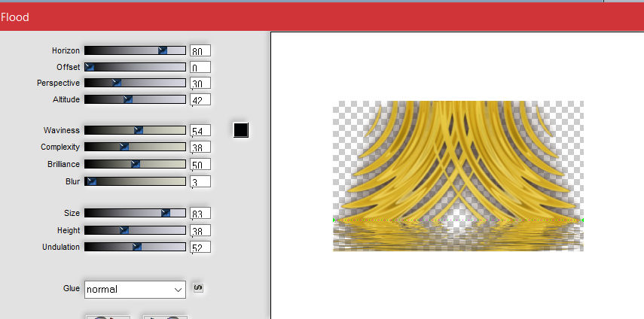The width and height of the screenshot is (644, 319).
Task: Adjust the Size slider
Action: [x=135, y=213]
